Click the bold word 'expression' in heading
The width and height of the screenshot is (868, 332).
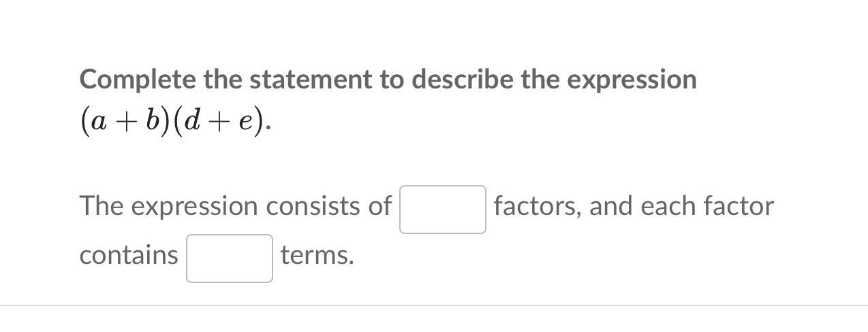pos(632,81)
